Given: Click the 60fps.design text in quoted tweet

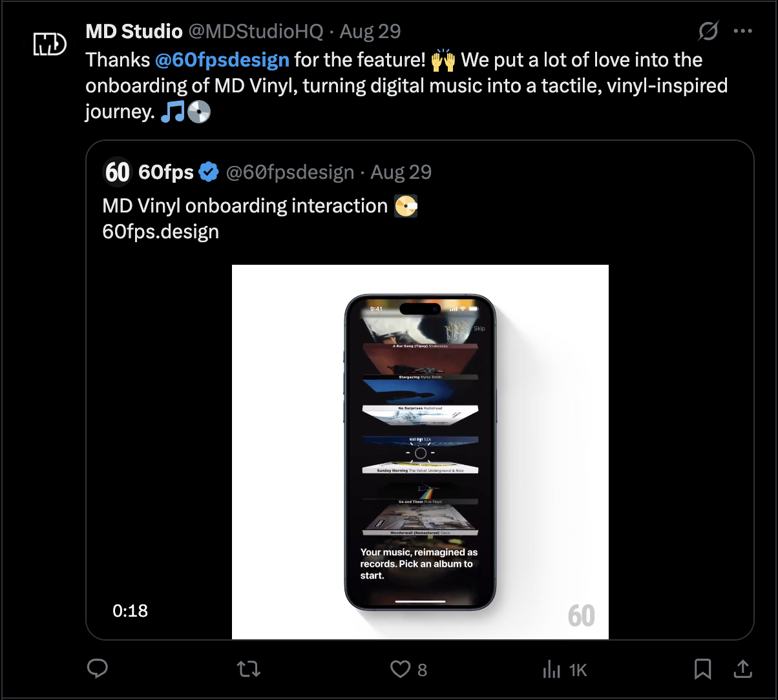Looking at the screenshot, I should [x=160, y=231].
